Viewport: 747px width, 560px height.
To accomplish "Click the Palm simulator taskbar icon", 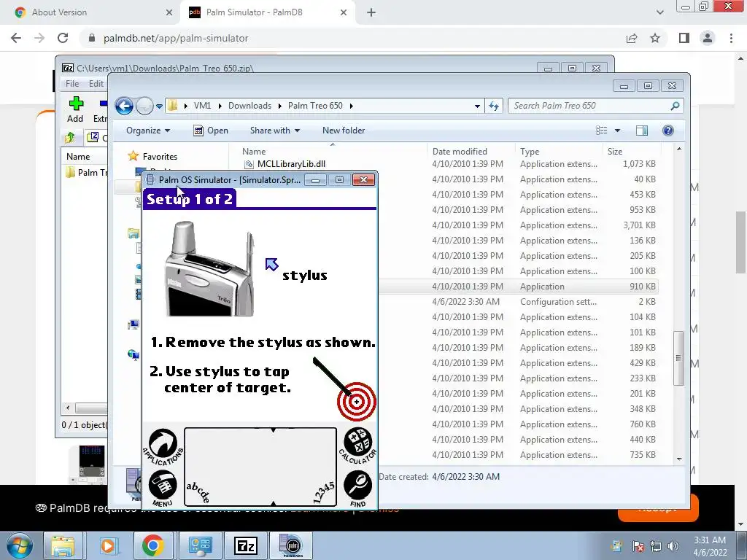I will [x=291, y=545].
